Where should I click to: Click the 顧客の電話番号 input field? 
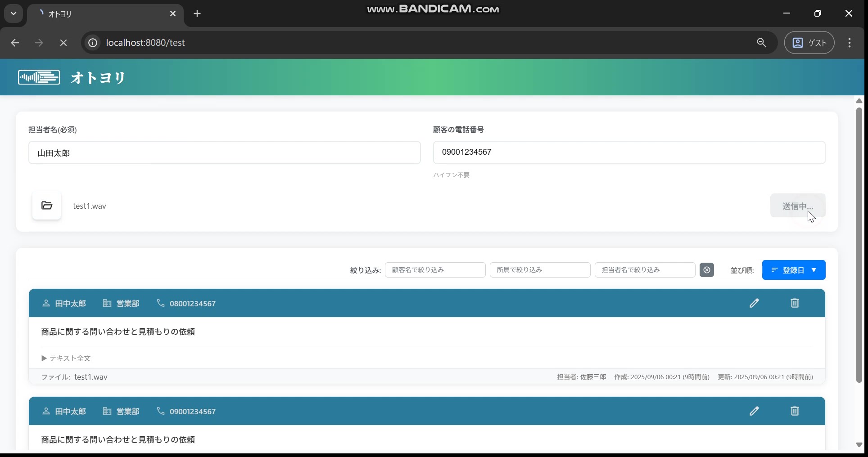[x=628, y=152]
